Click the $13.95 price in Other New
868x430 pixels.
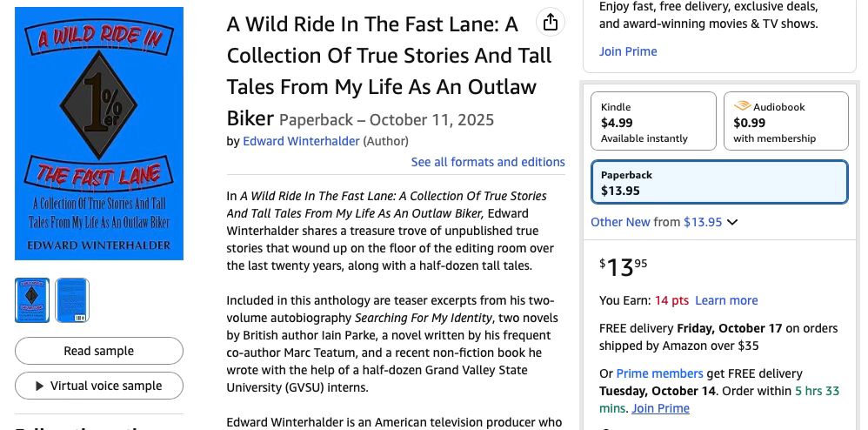[703, 222]
